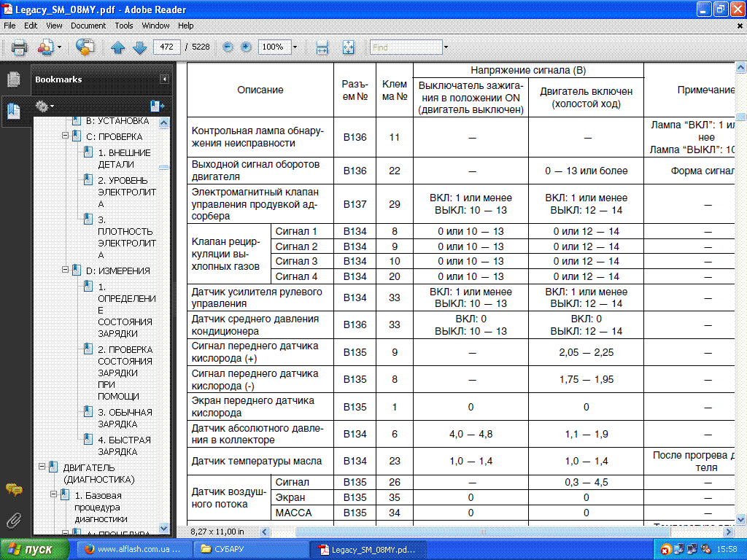
Task: Click the zoom in plus icon
Action: coord(246,47)
